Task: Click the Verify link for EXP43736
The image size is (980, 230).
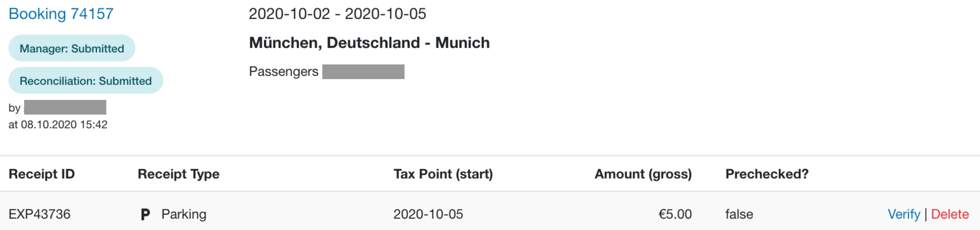Action: [x=903, y=214]
